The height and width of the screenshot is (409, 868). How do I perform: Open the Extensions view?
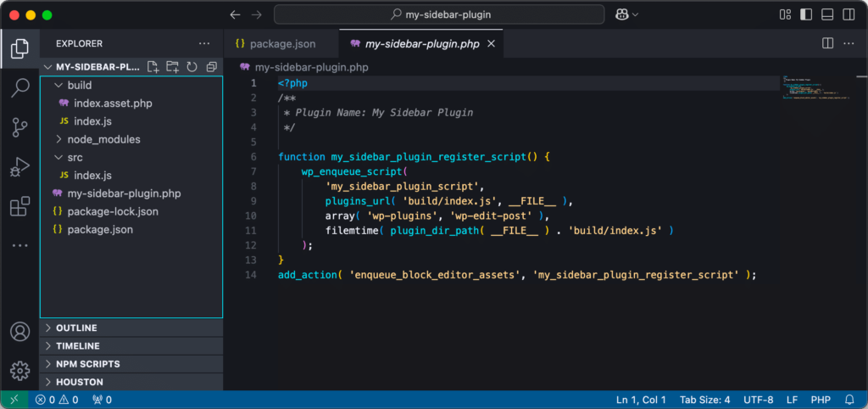19,206
